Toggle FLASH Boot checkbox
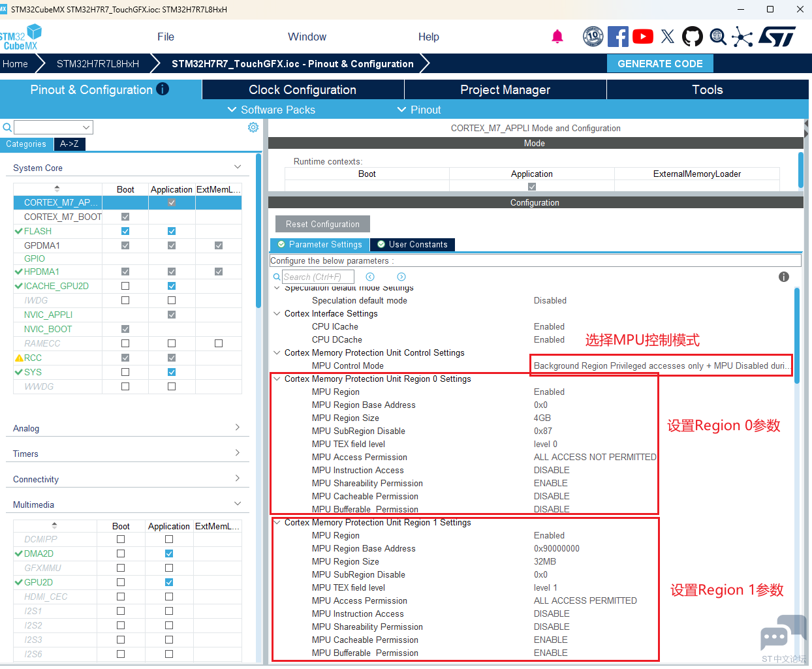The width and height of the screenshot is (812, 669). 125,231
